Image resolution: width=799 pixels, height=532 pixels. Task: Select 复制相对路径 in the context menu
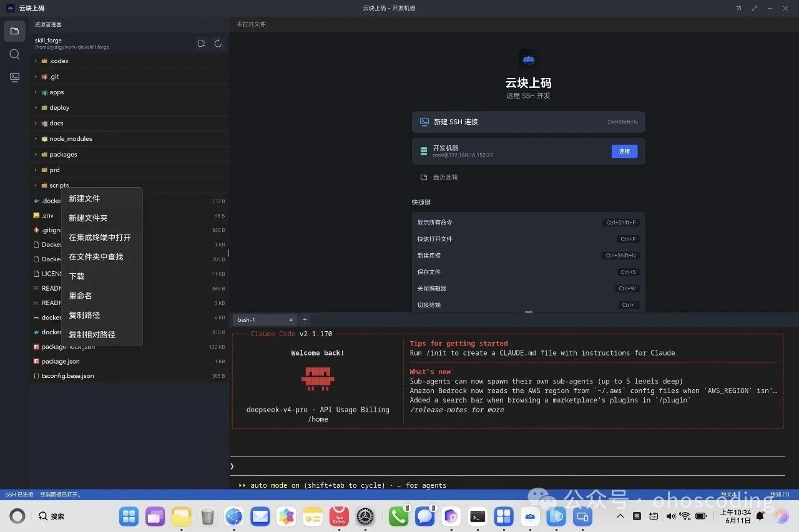102,334
